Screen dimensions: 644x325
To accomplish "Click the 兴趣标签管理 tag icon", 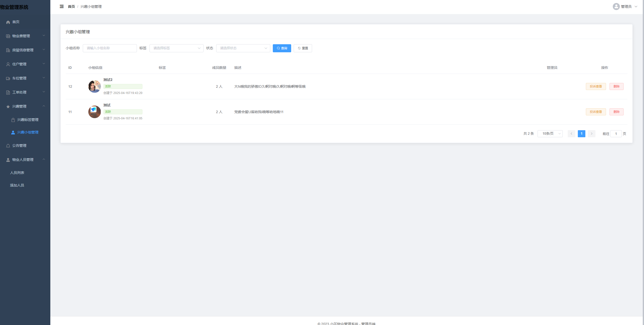I will tap(13, 120).
